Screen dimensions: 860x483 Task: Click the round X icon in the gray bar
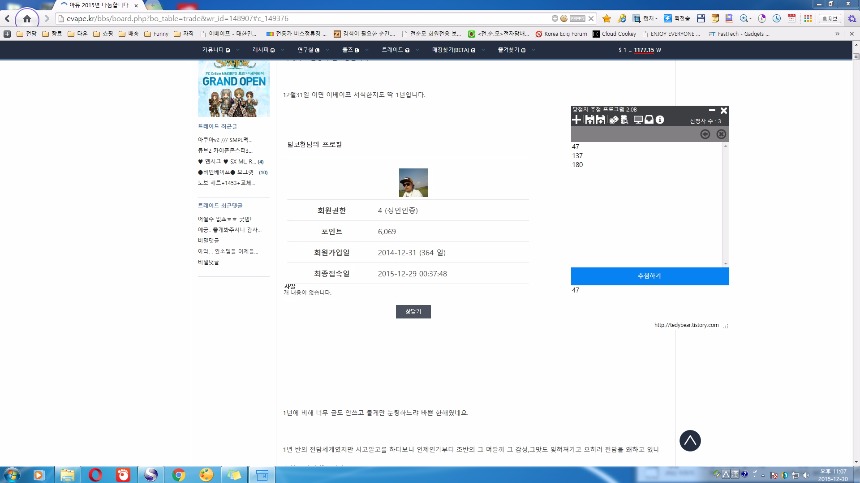(x=721, y=134)
